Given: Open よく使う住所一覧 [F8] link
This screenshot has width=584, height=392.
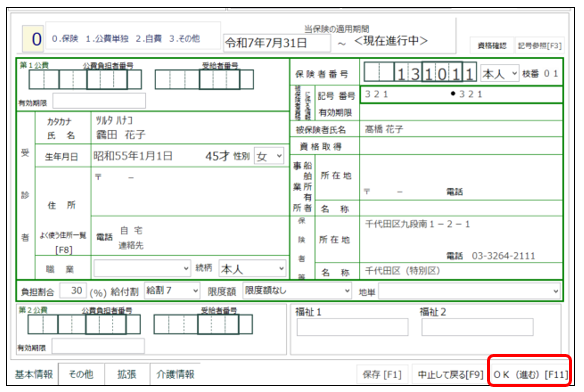Looking at the screenshot, I should coord(63,242).
